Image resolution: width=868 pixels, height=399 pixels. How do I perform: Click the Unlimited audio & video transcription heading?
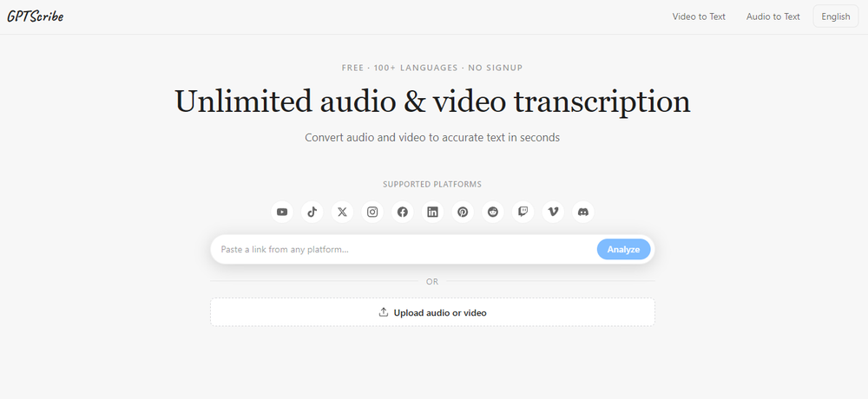tap(432, 101)
